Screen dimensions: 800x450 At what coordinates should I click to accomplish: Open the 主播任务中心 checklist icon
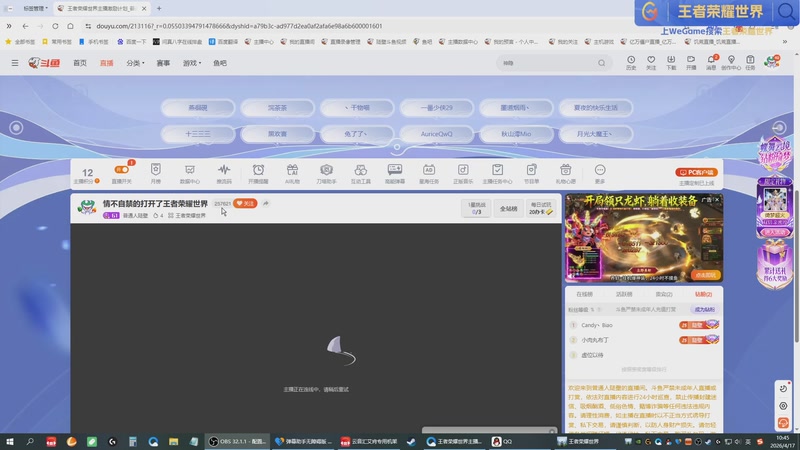tap(497, 173)
